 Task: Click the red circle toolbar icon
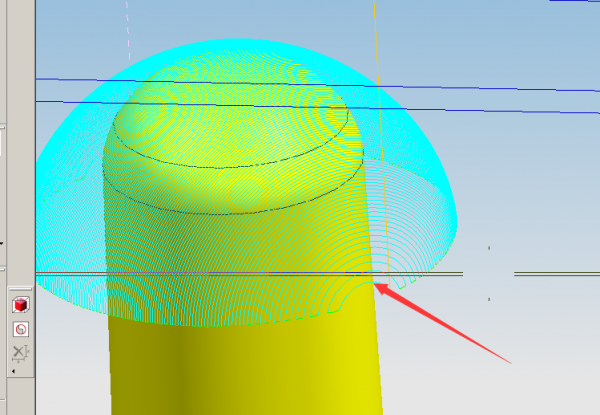(21, 329)
